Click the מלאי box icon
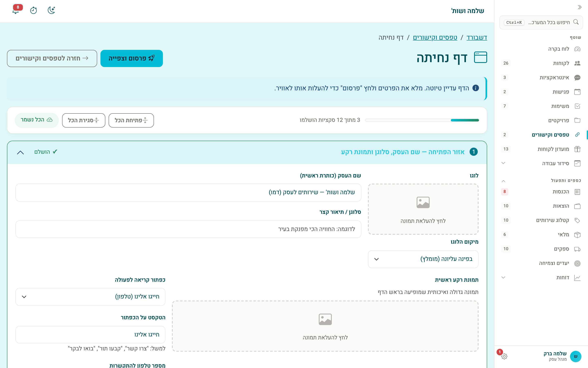This screenshot has height=368, width=588. [x=577, y=235]
